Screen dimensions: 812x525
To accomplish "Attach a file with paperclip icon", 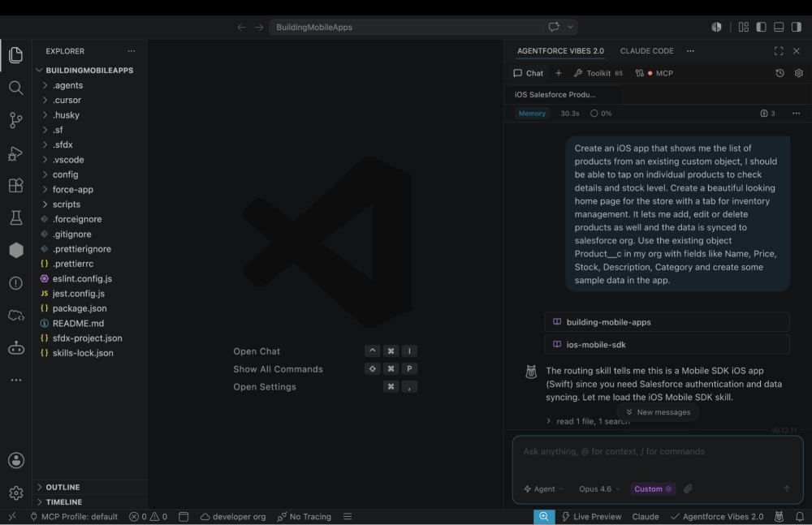I will coord(688,488).
